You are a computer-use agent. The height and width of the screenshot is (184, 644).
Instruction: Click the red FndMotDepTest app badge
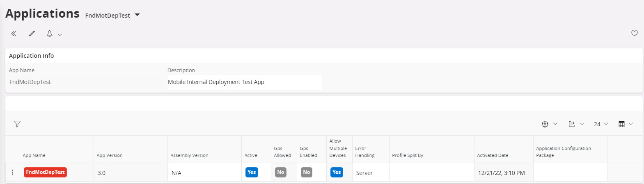(45, 172)
